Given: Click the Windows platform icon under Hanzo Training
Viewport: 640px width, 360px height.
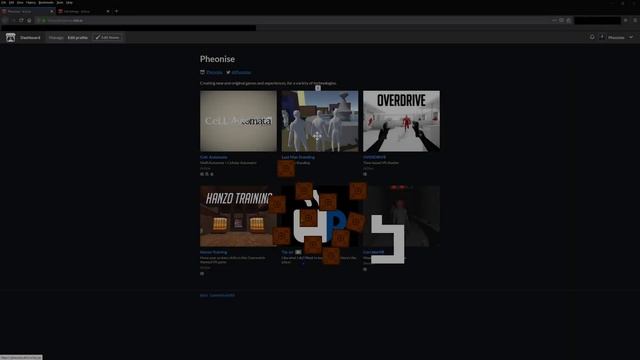Looking at the screenshot, I should [x=202, y=273].
